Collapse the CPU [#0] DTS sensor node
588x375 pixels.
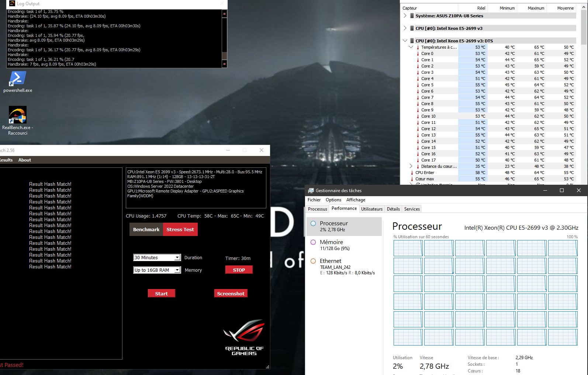(405, 41)
